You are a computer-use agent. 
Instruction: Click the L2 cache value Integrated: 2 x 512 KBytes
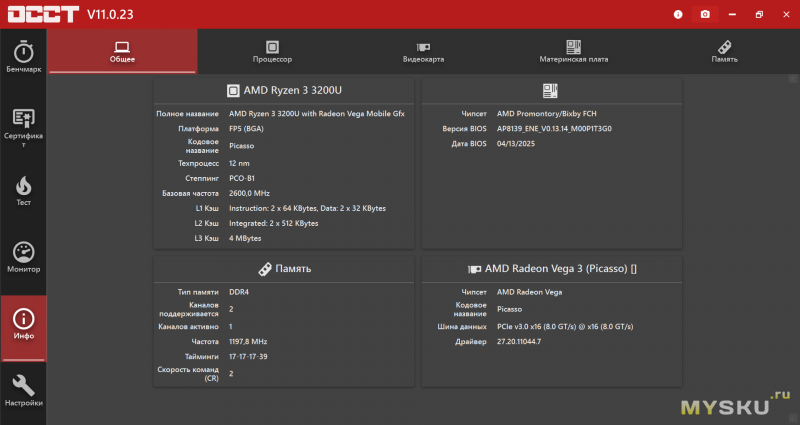pos(273,223)
